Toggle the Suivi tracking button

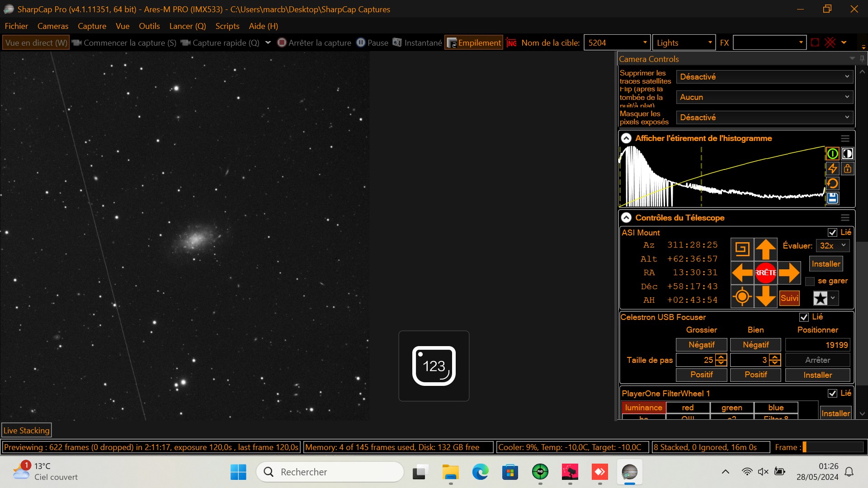789,298
